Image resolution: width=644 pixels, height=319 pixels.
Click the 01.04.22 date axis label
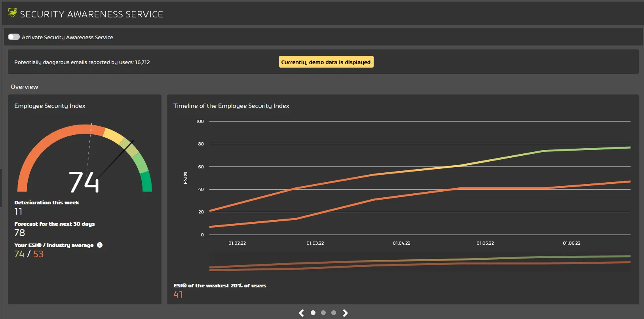(401, 243)
